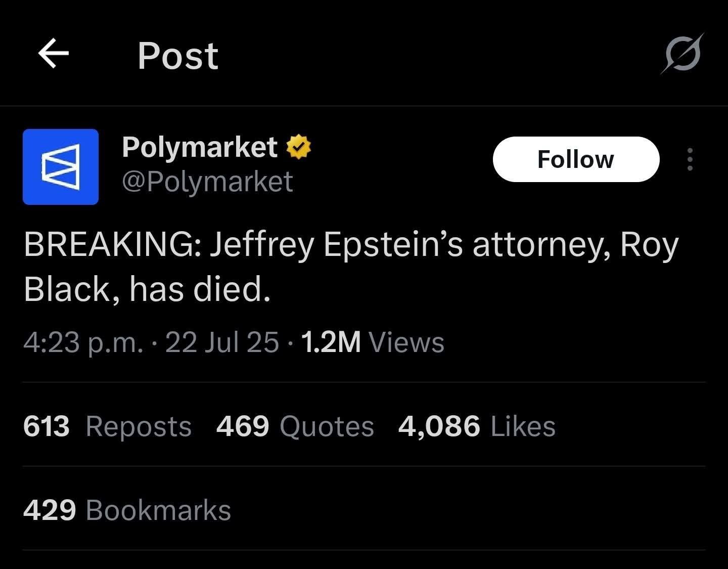Select the BREAKING post text
This screenshot has width=728, height=569.
[x=351, y=267]
